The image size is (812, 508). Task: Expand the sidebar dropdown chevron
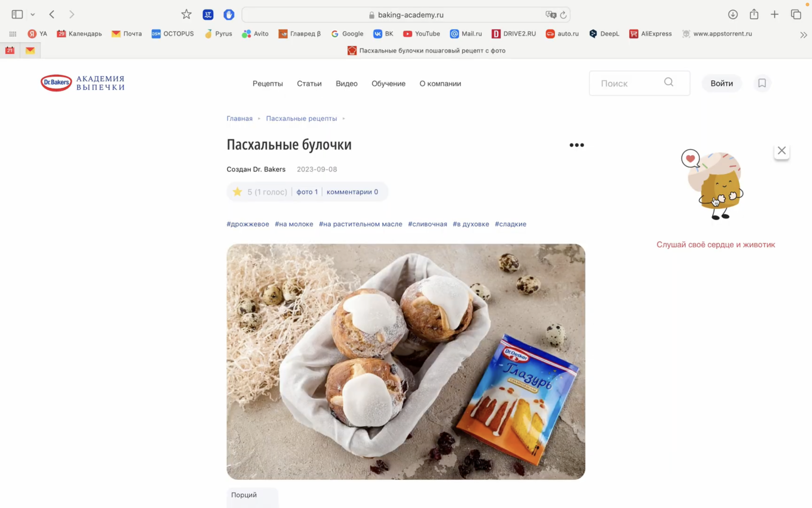(x=33, y=15)
